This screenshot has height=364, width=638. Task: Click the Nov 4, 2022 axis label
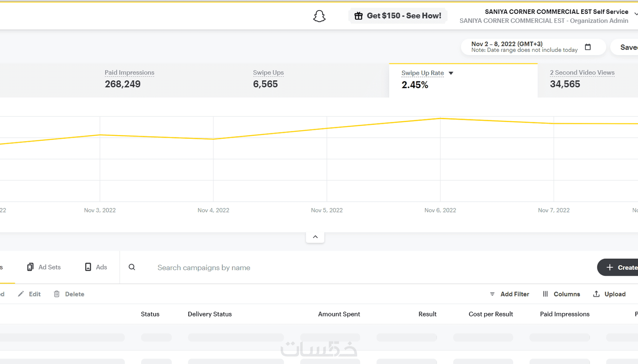click(x=213, y=210)
